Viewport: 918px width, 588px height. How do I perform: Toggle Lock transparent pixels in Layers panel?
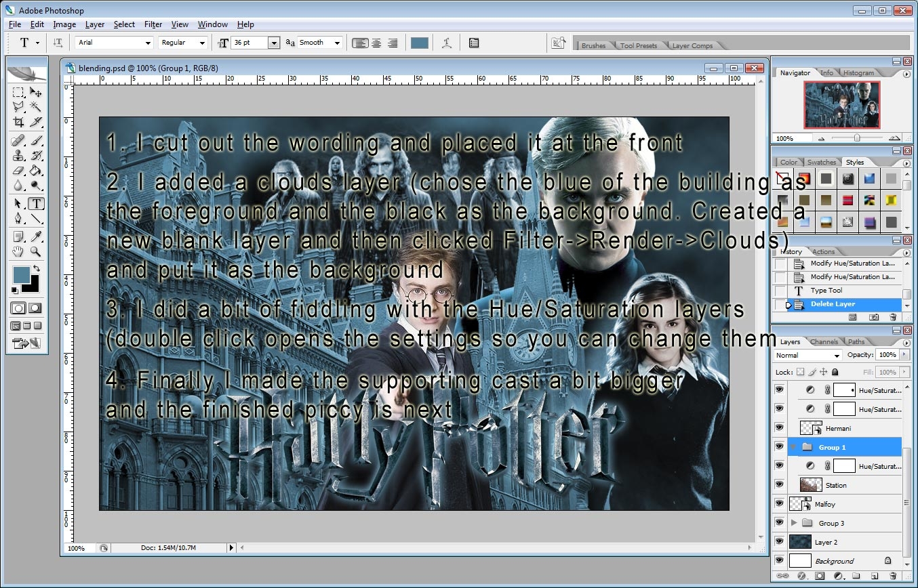(x=800, y=372)
